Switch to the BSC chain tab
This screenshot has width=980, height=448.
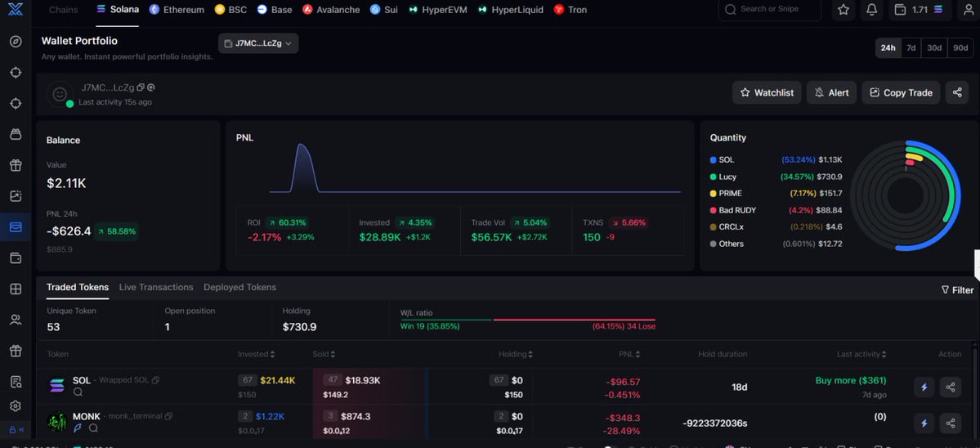230,10
